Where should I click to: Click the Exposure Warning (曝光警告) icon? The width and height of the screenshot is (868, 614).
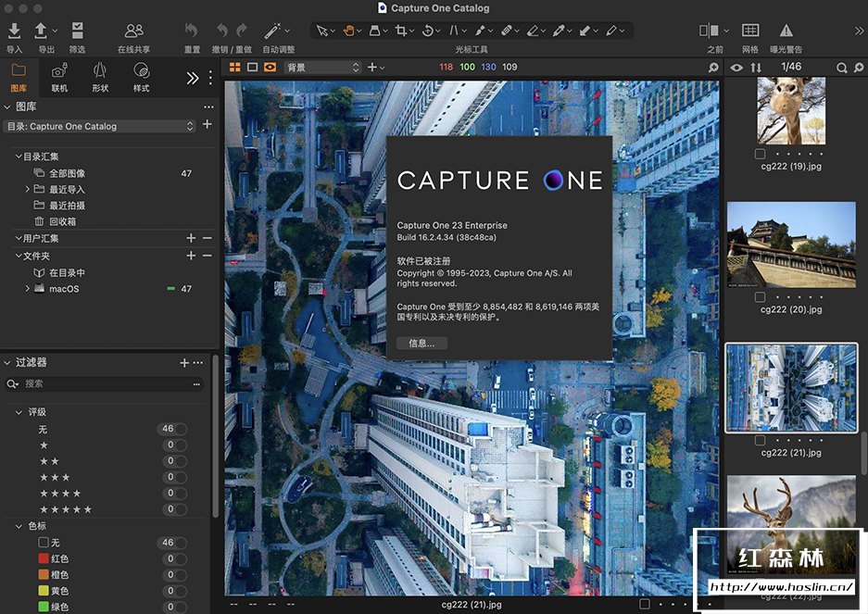coord(786,31)
